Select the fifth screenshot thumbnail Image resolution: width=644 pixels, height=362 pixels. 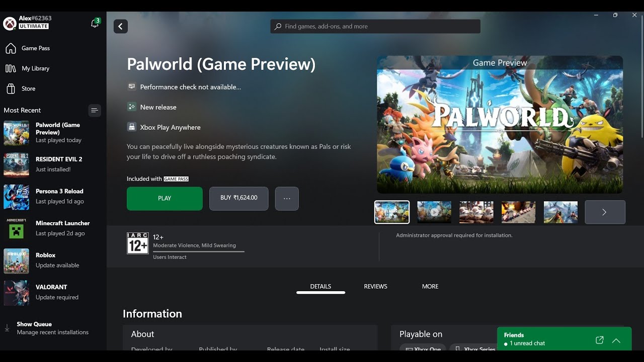tap(561, 212)
